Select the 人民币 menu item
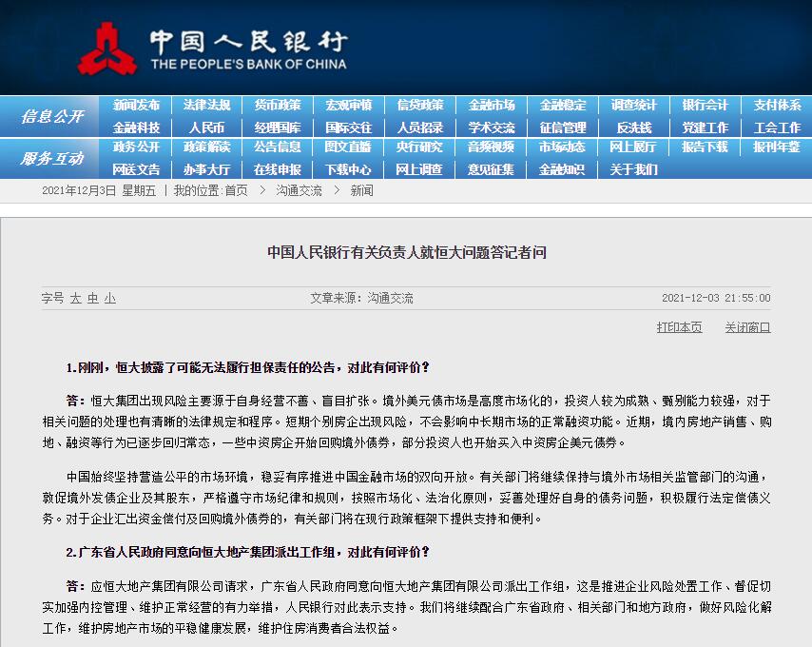The width and height of the screenshot is (812, 647). click(206, 127)
